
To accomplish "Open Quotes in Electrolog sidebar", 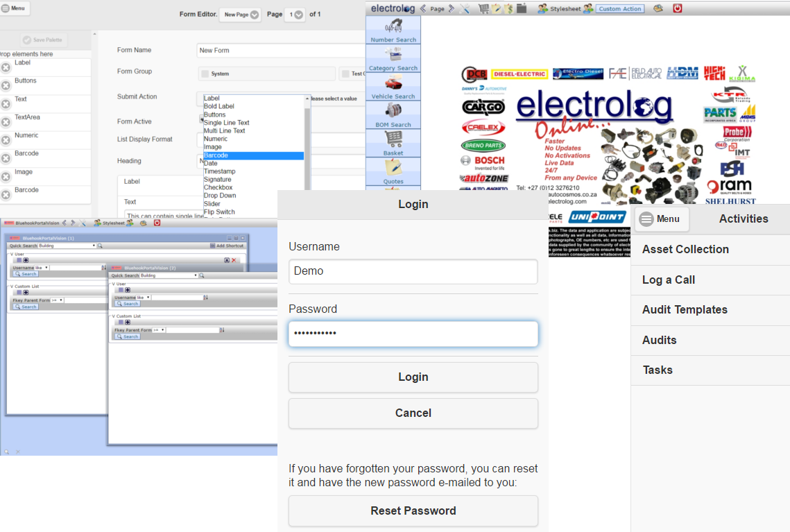I will click(393, 172).
